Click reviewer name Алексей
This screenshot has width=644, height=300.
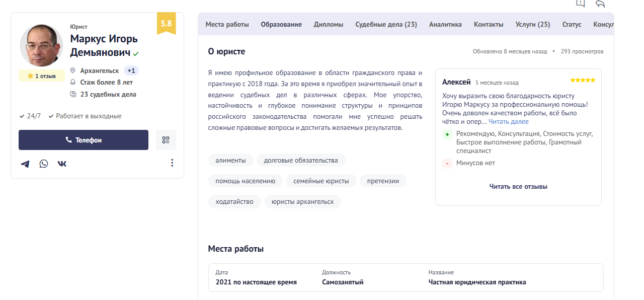pos(456,82)
